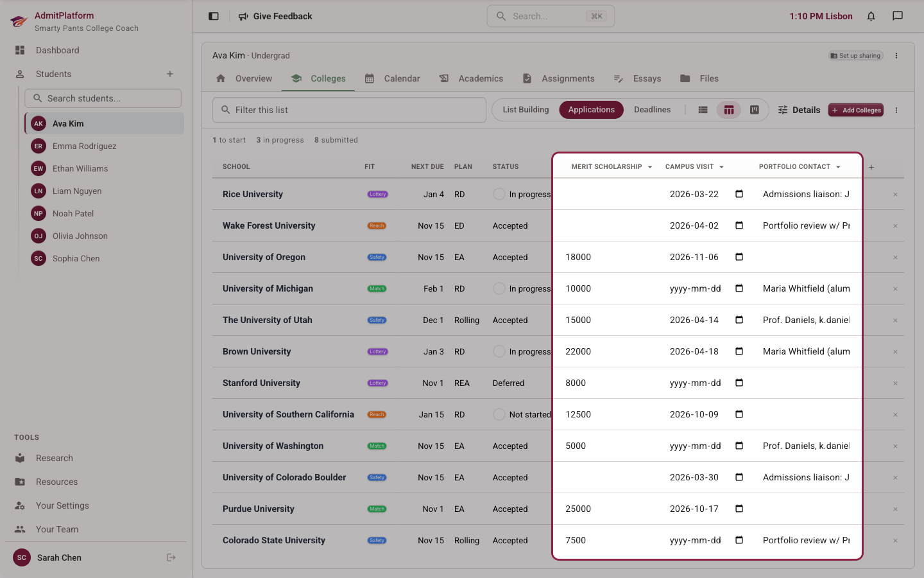Select the Deadlines view
The width and height of the screenshot is (924, 578).
pos(652,110)
